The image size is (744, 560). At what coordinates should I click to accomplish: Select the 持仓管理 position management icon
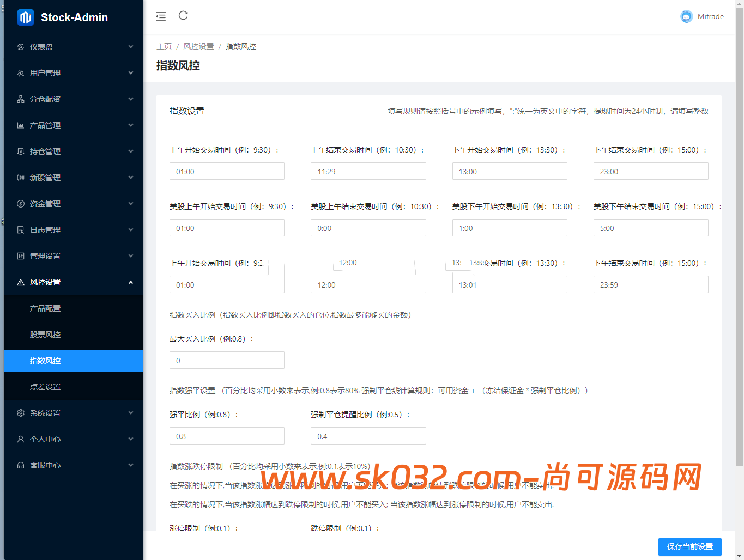[x=21, y=151]
